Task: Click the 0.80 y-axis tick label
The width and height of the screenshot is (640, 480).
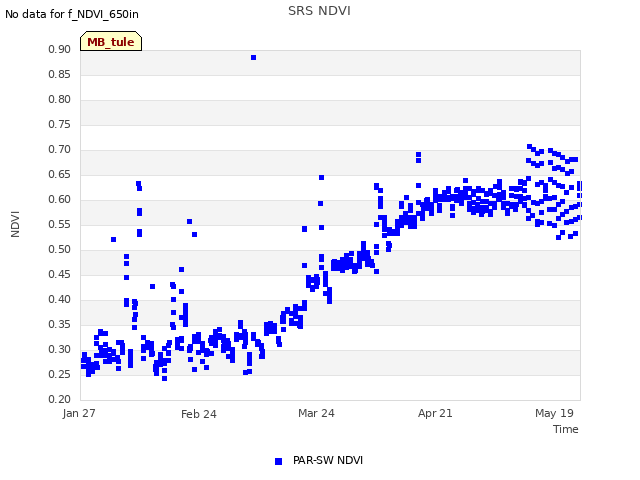Action: (x=60, y=99)
